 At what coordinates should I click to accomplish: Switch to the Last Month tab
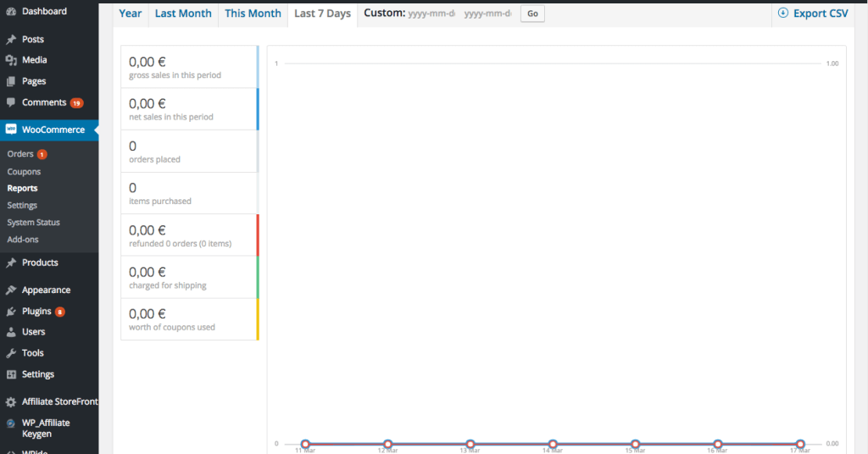pyautogui.click(x=182, y=14)
